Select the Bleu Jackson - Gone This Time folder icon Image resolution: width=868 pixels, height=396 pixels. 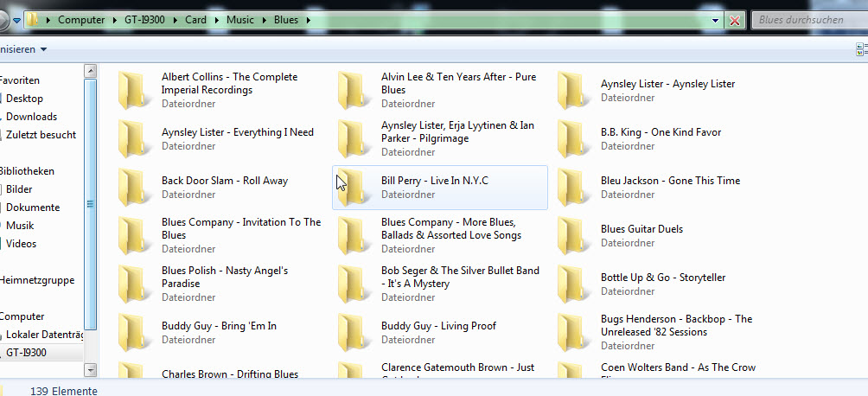coord(574,188)
